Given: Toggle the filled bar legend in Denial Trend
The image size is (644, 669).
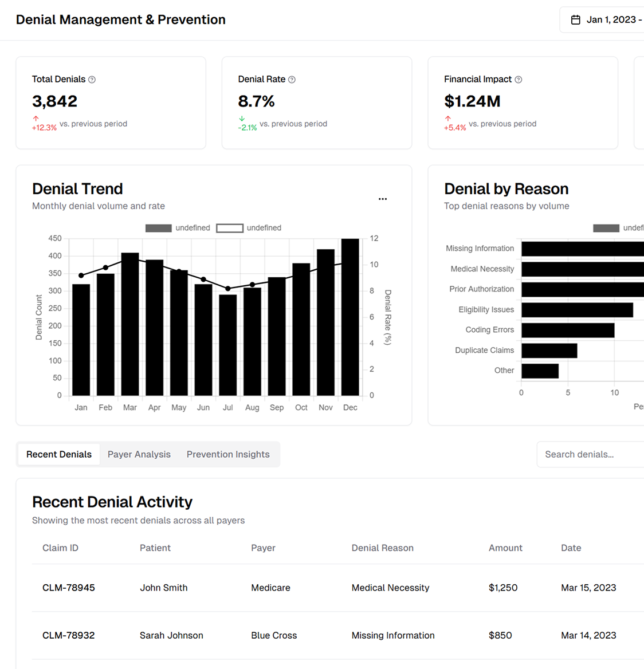Looking at the screenshot, I should [159, 228].
